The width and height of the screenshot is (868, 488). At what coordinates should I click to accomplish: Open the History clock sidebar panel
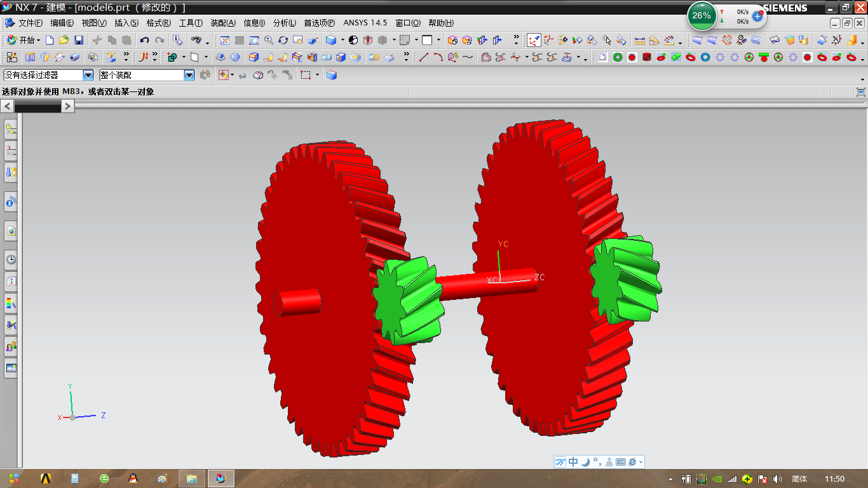(x=11, y=259)
